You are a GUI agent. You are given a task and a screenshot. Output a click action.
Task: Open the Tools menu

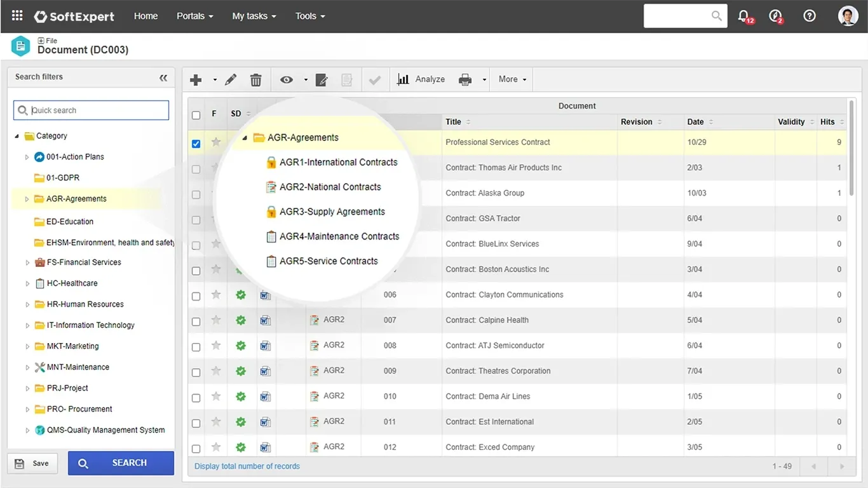tap(310, 16)
